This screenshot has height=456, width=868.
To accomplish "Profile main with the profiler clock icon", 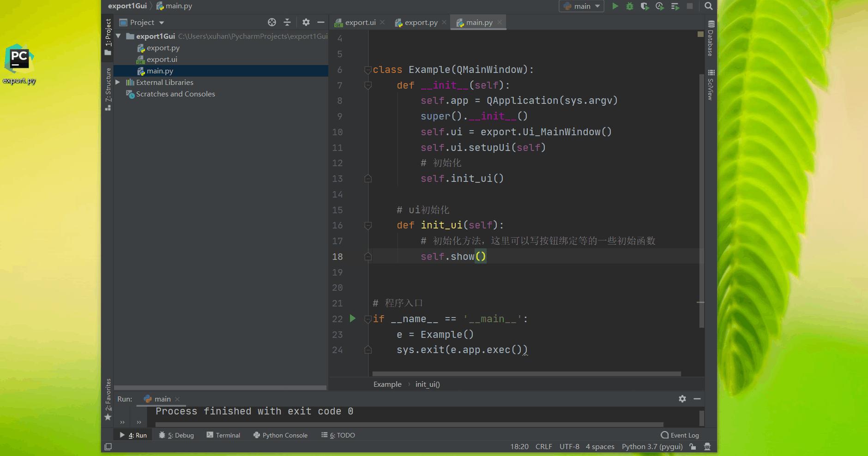I will [x=660, y=6].
